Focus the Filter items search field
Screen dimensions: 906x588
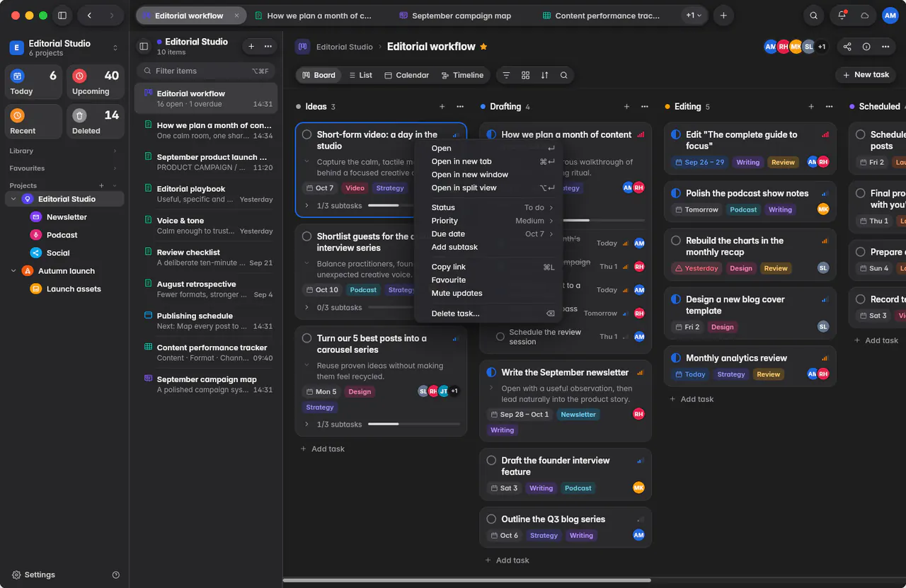click(205, 71)
